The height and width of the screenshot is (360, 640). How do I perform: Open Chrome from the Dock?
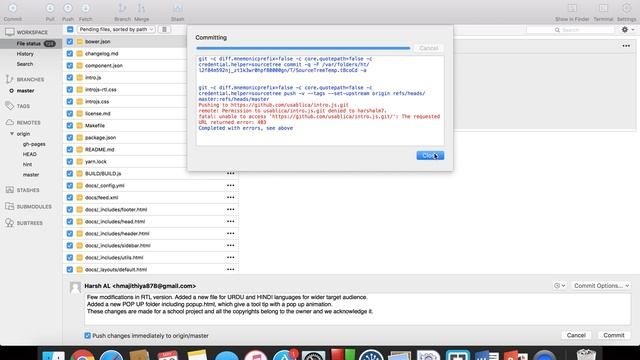(x=82, y=355)
